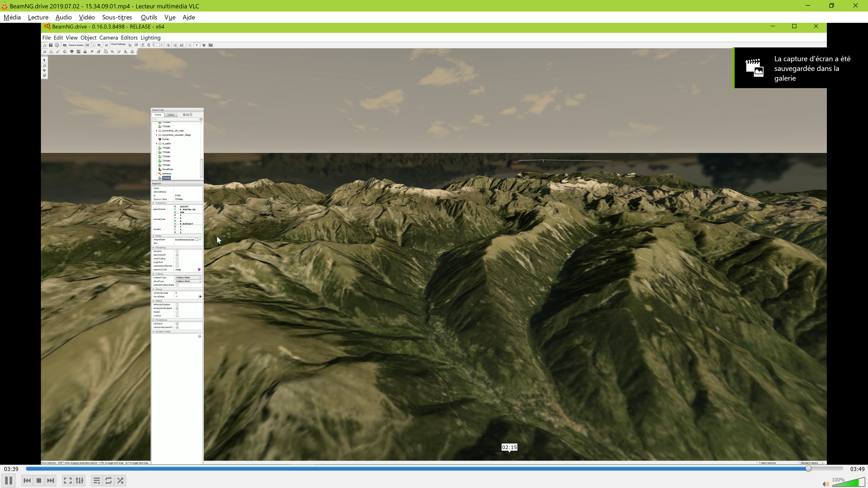This screenshot has height=488, width=868.
Task: Select the Decal Road editor icon
Action: point(126,52)
